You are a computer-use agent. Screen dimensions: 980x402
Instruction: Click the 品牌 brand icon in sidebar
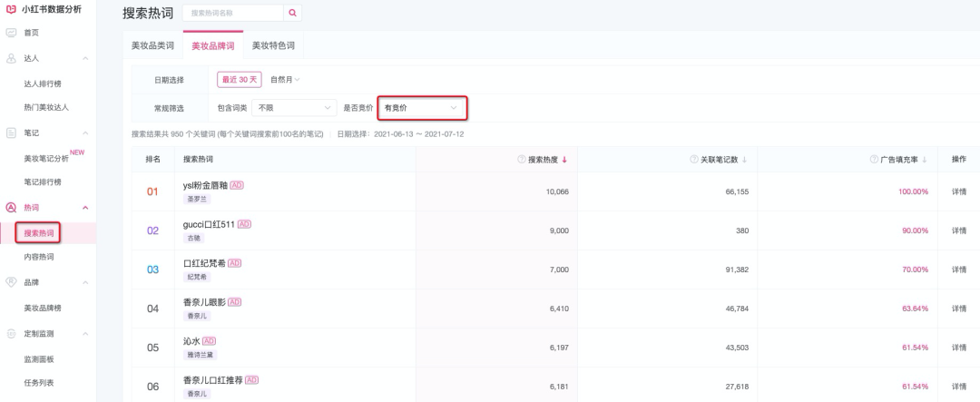(11, 282)
